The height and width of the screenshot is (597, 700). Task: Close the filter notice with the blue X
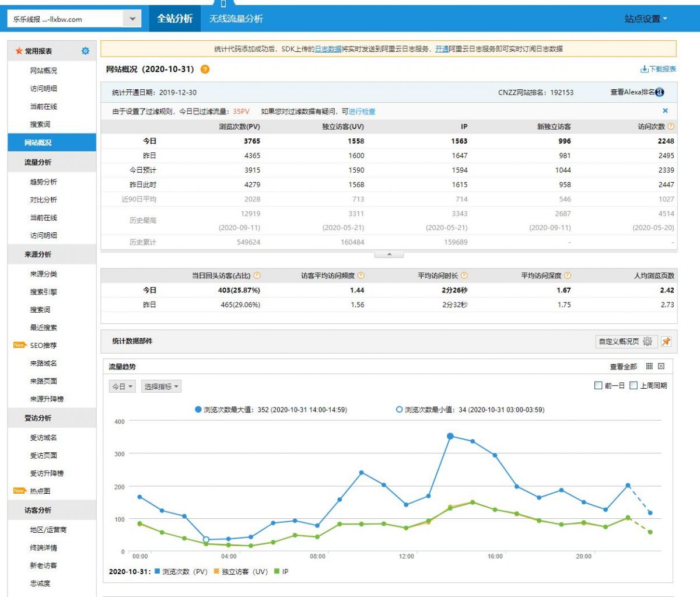[x=665, y=111]
